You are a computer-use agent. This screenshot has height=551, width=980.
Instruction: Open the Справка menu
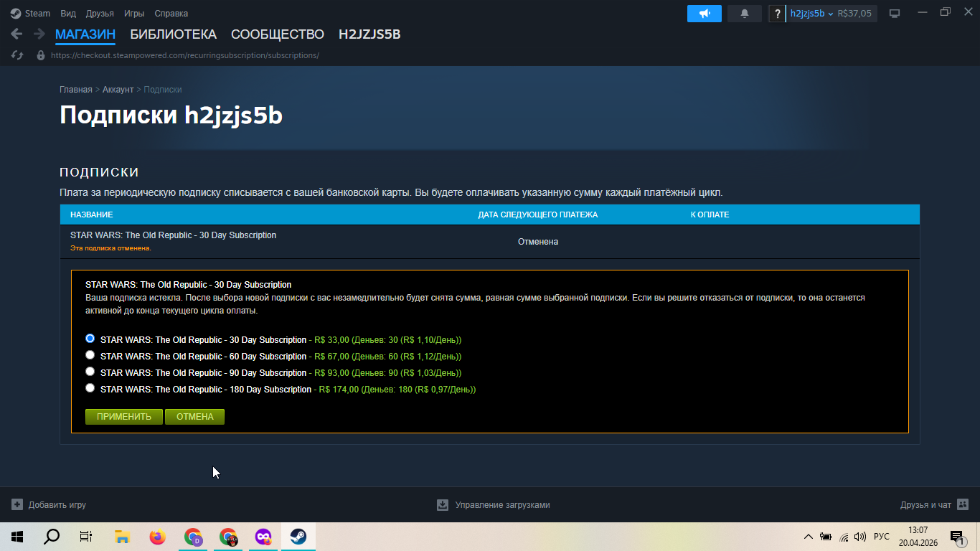click(x=171, y=14)
